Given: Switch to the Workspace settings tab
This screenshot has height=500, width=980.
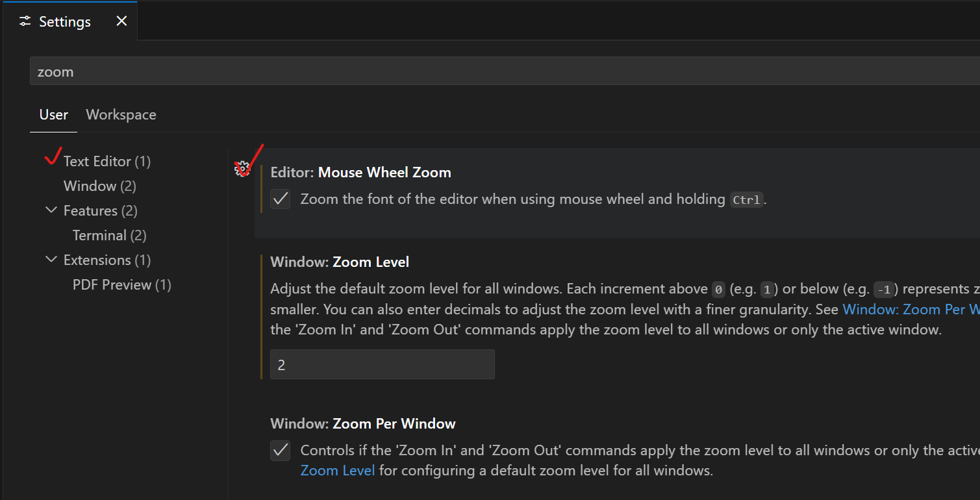Looking at the screenshot, I should click(x=121, y=114).
